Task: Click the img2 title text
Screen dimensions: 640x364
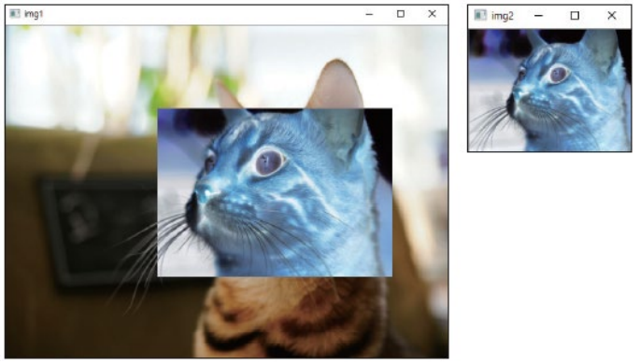Action: coord(502,16)
